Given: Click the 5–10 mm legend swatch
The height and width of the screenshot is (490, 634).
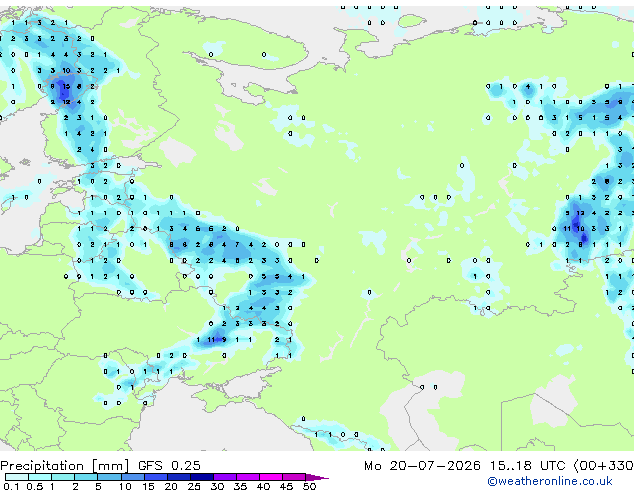Looking at the screenshot, I should (x=109, y=477).
